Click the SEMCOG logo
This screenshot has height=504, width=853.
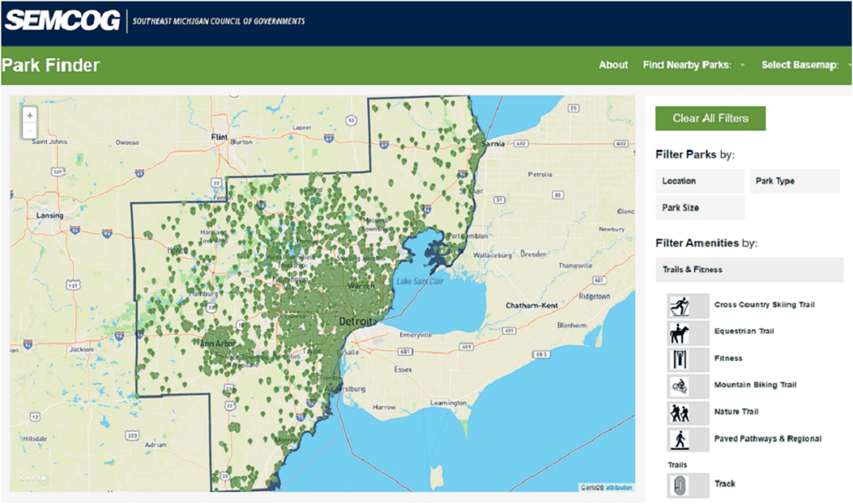point(62,21)
